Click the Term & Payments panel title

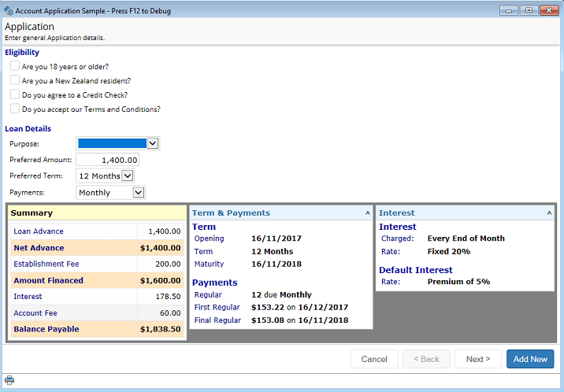pyautogui.click(x=231, y=213)
